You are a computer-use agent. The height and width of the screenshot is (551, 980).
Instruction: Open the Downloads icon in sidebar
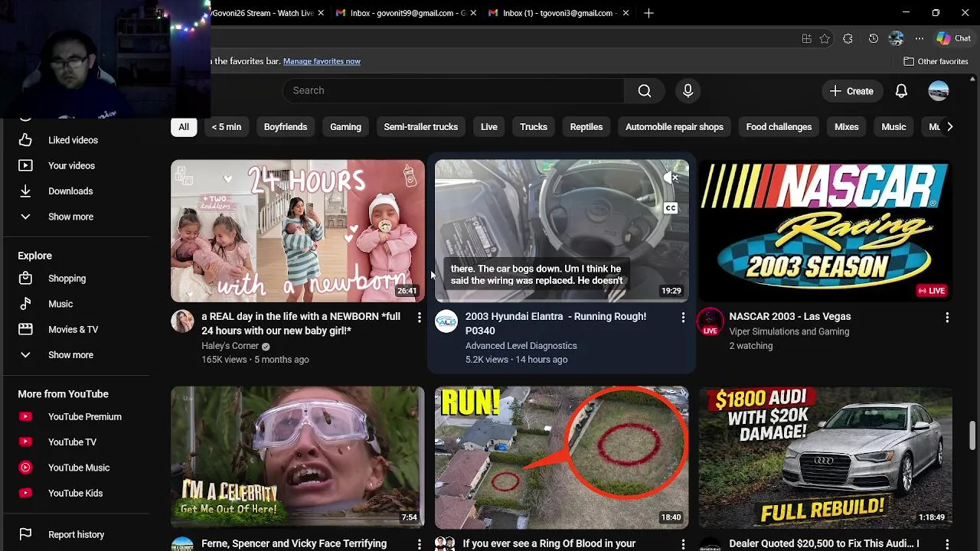point(25,191)
